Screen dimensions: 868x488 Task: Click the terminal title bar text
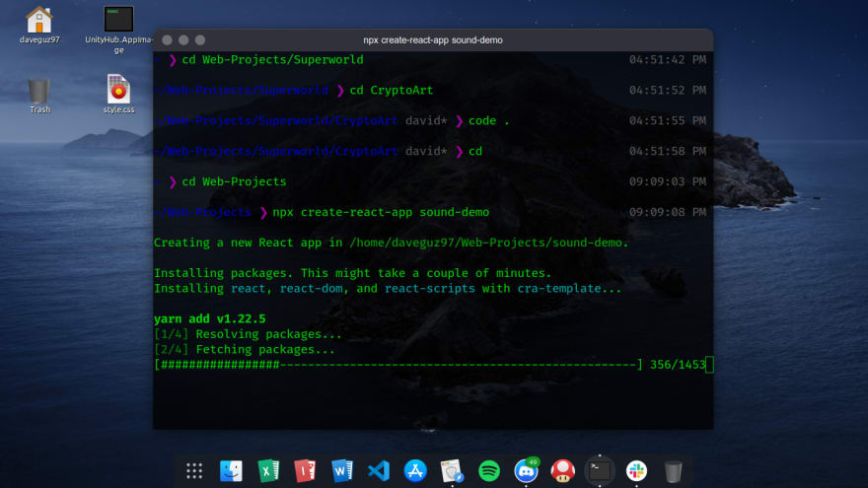coord(433,39)
